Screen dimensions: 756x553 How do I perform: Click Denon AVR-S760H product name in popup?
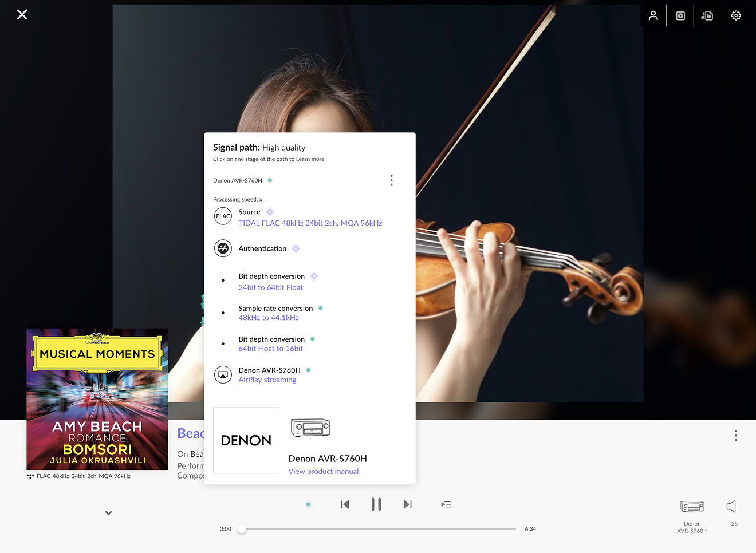click(x=328, y=459)
